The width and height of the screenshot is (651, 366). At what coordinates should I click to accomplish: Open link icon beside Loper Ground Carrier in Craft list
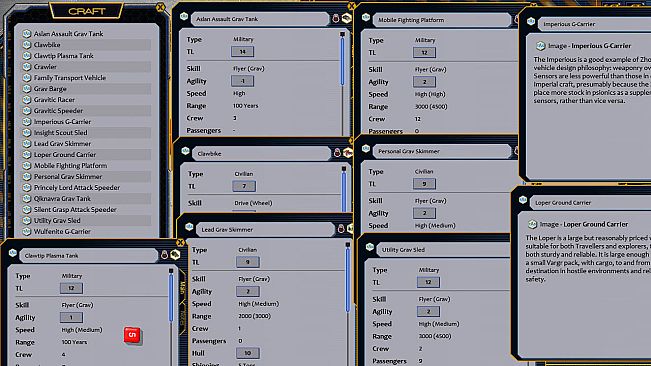coord(27,155)
